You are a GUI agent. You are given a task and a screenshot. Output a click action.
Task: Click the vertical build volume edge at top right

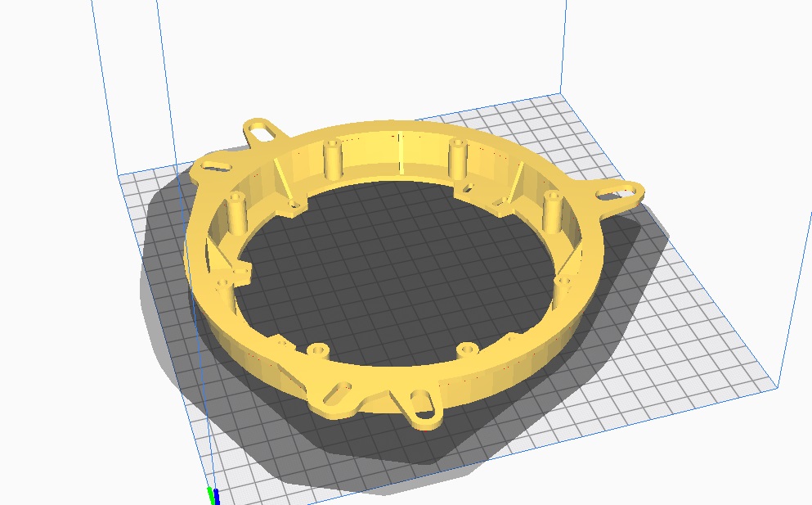point(564,49)
